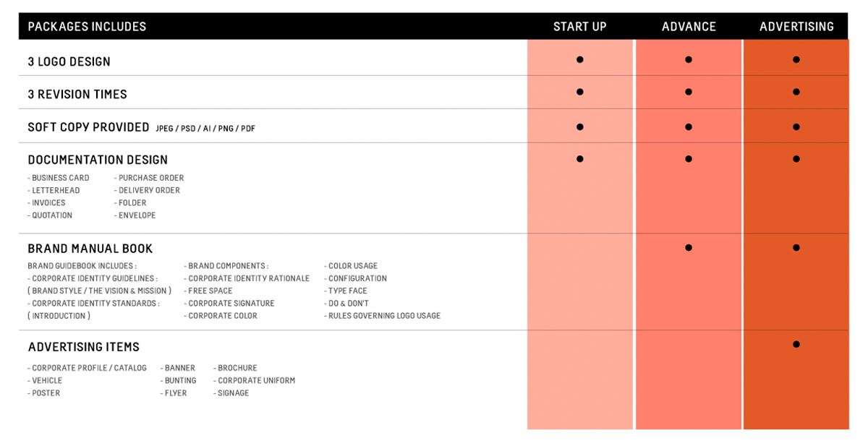868x446 pixels.
Task: Click the Start Up dot for 3 Logo Design
Action: (x=580, y=60)
